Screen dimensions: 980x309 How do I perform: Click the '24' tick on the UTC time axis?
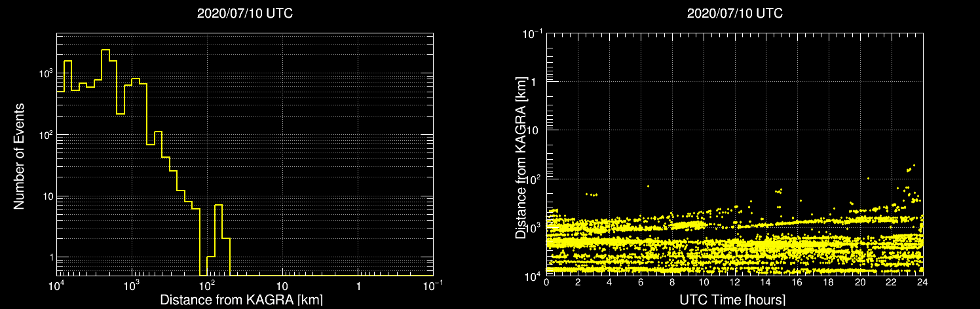(922, 282)
